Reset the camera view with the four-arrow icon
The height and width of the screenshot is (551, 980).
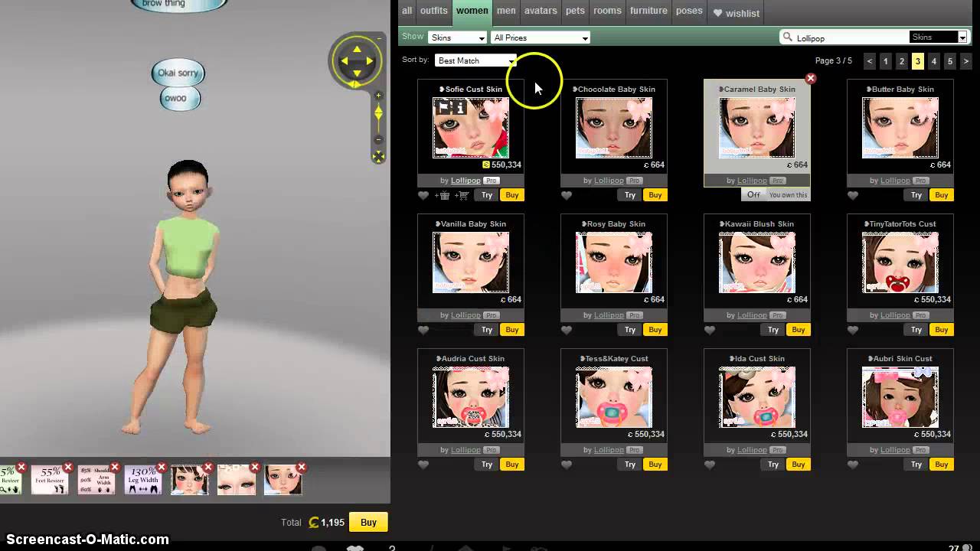pos(378,157)
